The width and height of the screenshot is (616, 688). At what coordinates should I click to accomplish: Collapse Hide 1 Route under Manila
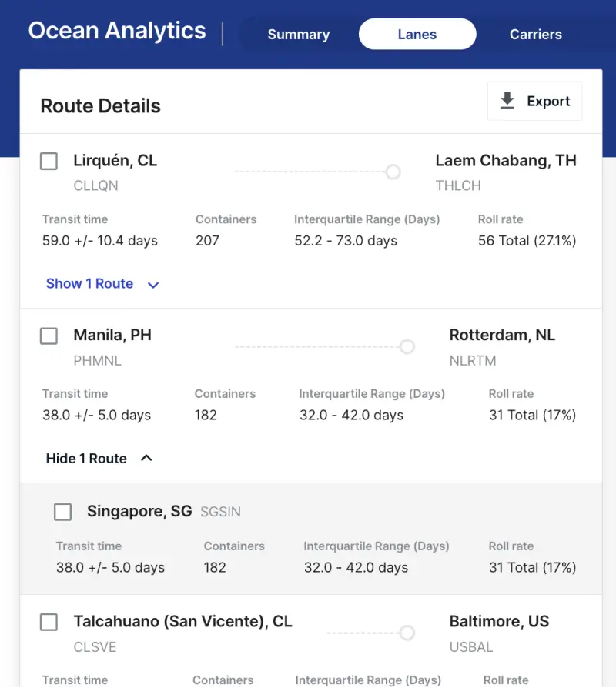coord(86,459)
